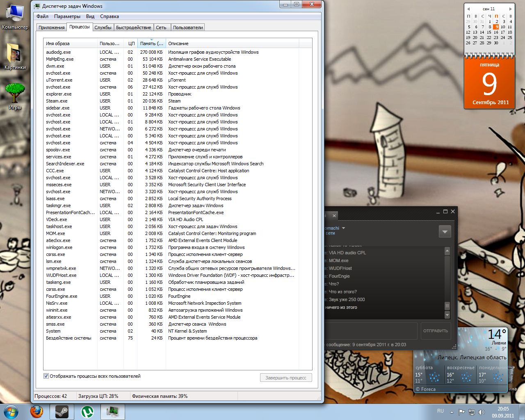Close the chat tab with X
This screenshot has width=525, height=420.
(x=334, y=215)
